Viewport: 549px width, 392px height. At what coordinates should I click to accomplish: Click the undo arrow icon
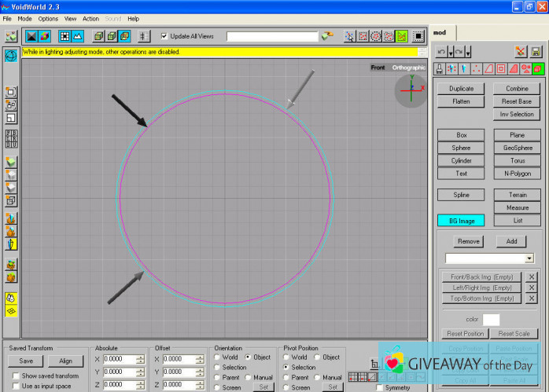click(441, 52)
